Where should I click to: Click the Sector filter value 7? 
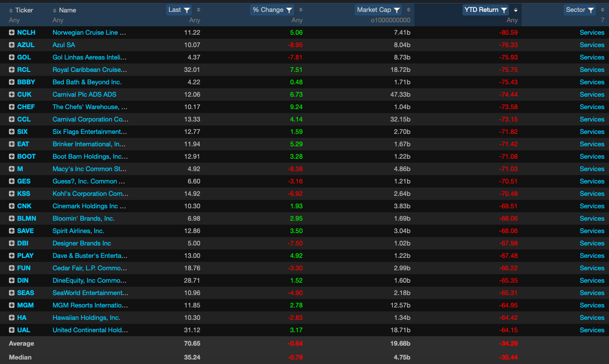(603, 20)
